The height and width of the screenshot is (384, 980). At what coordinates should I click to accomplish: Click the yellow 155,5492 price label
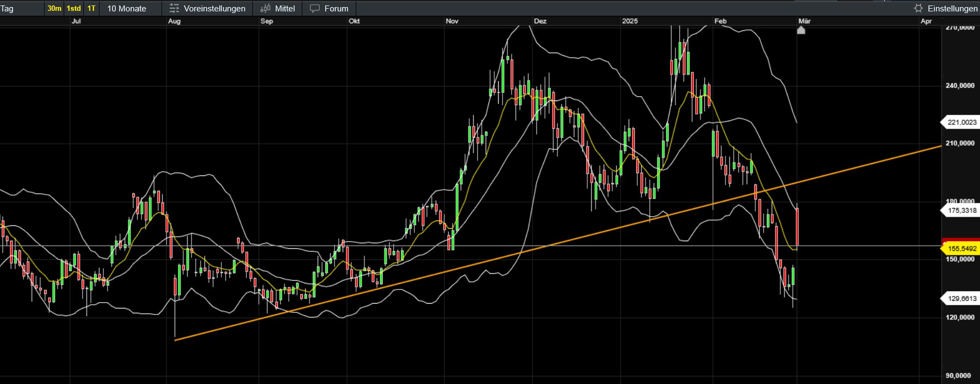961,249
